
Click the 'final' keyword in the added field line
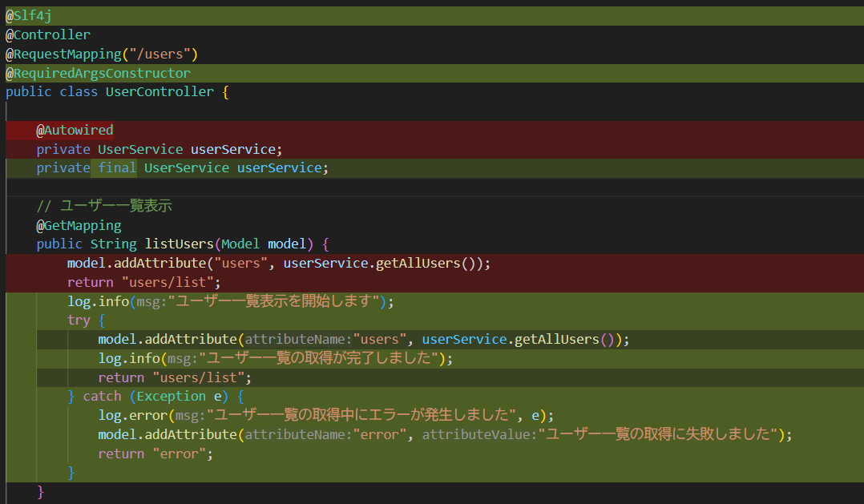(117, 168)
